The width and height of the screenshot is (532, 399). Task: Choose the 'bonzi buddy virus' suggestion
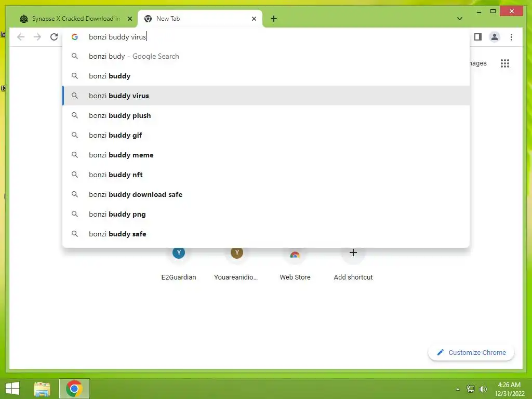(266, 96)
